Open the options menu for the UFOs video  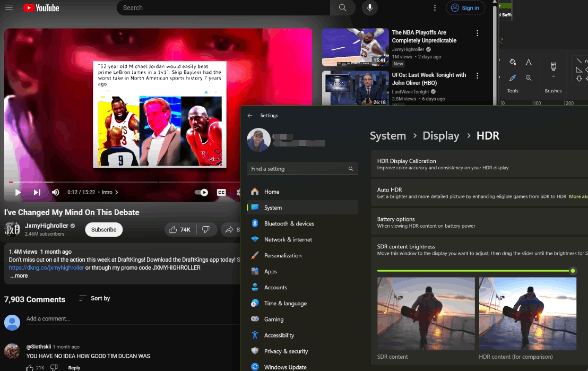[477, 76]
